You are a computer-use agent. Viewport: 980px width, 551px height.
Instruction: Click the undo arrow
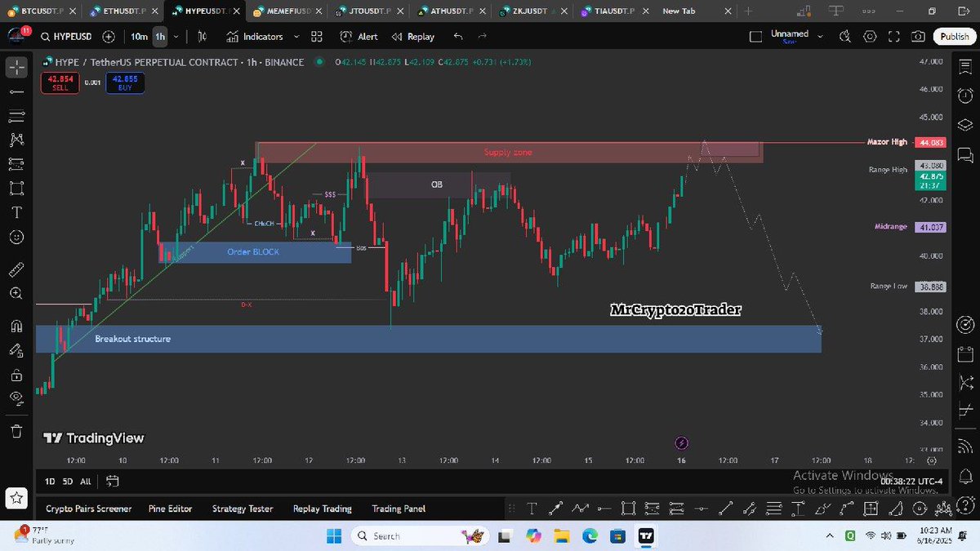click(x=457, y=37)
